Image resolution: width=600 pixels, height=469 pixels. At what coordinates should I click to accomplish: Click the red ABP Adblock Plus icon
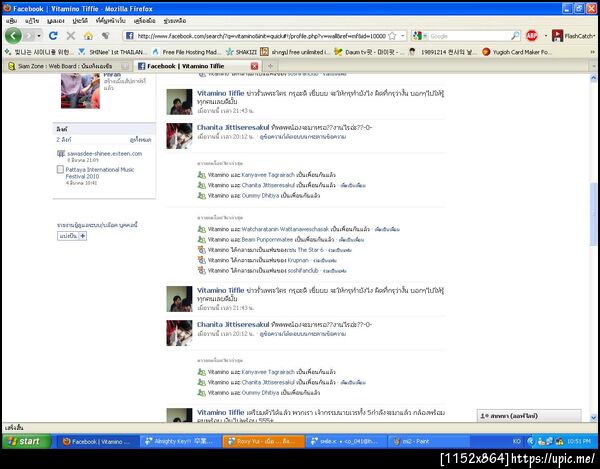pyautogui.click(x=532, y=36)
